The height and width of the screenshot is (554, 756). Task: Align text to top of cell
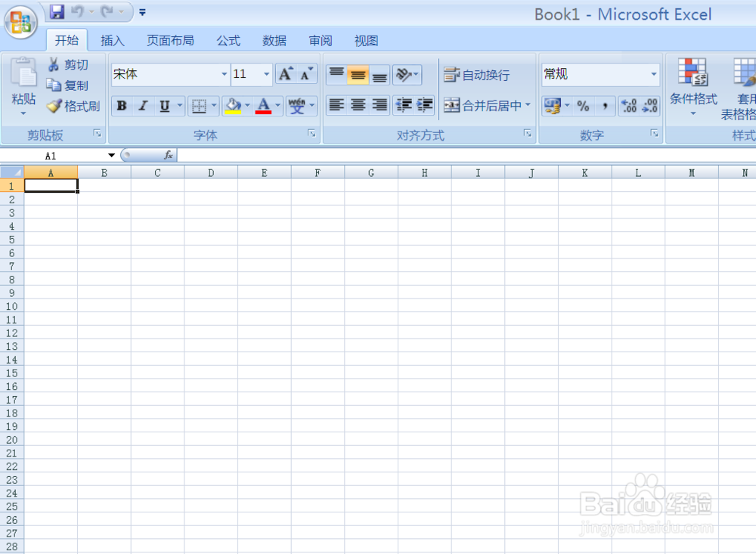click(336, 75)
